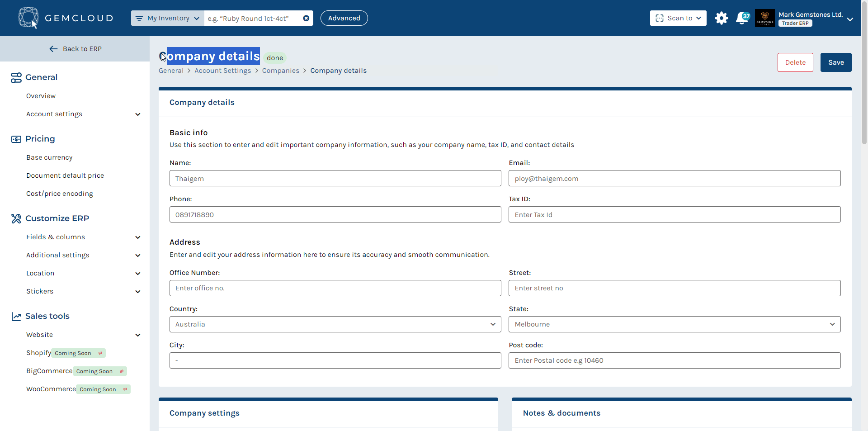Open Cost/price encoding settings
Viewport: 868px width, 431px height.
coord(60,194)
